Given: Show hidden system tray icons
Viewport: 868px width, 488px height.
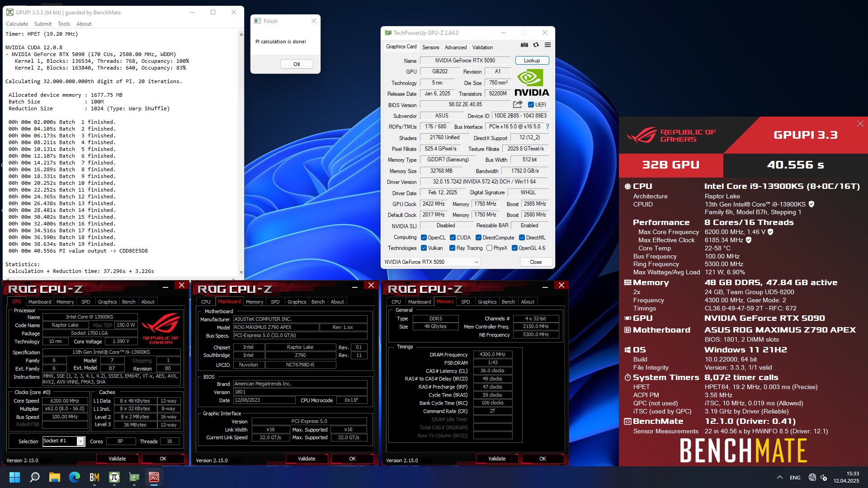Looking at the screenshot, I should (780, 478).
